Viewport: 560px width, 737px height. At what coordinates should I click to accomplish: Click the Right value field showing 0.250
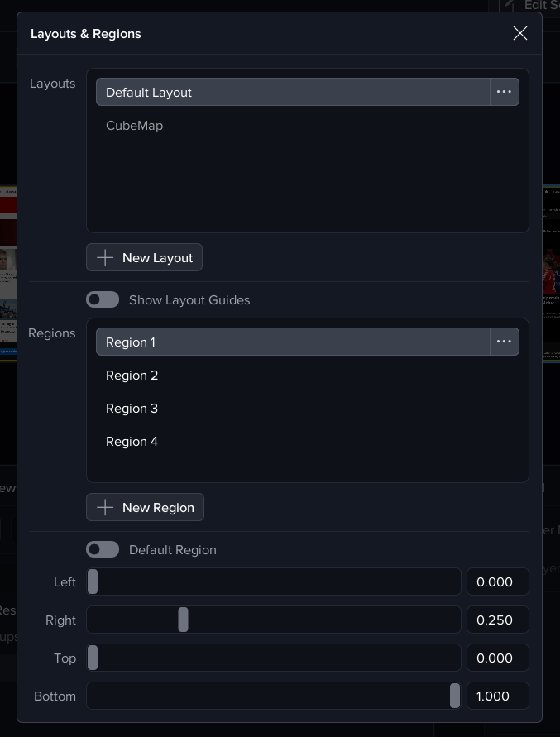(497, 620)
